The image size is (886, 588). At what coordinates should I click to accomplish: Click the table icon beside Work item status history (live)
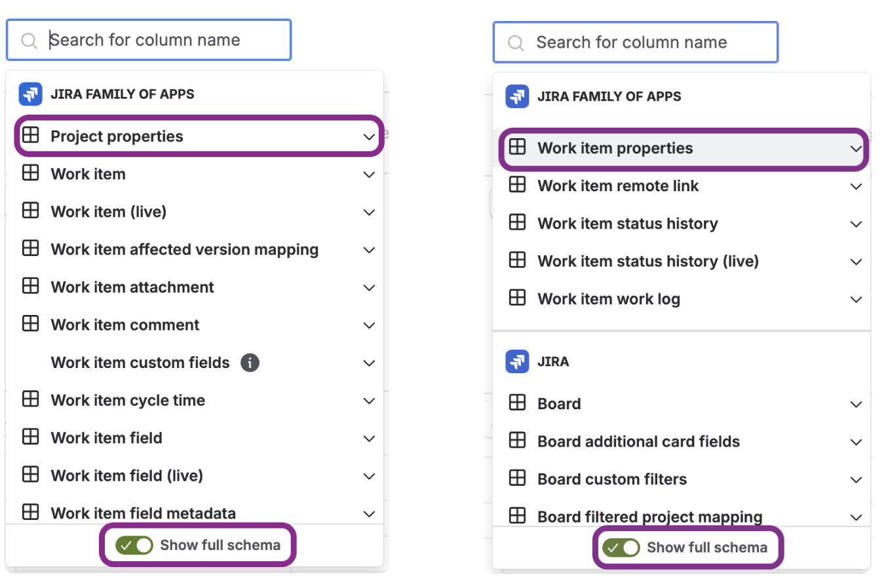point(518,261)
